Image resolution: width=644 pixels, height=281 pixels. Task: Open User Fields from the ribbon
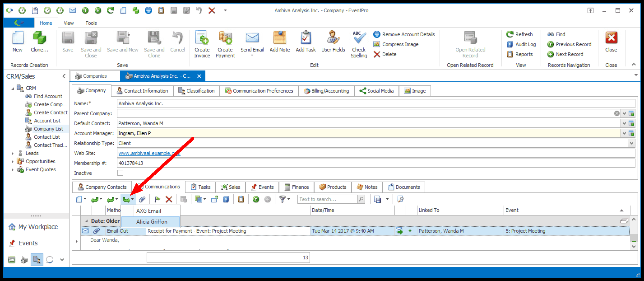333,42
